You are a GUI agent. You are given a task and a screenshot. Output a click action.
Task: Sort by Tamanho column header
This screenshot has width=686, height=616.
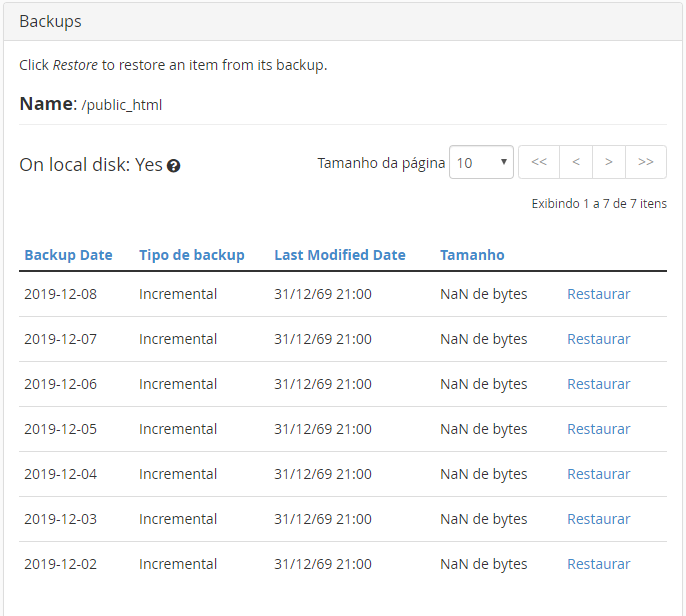[472, 255]
